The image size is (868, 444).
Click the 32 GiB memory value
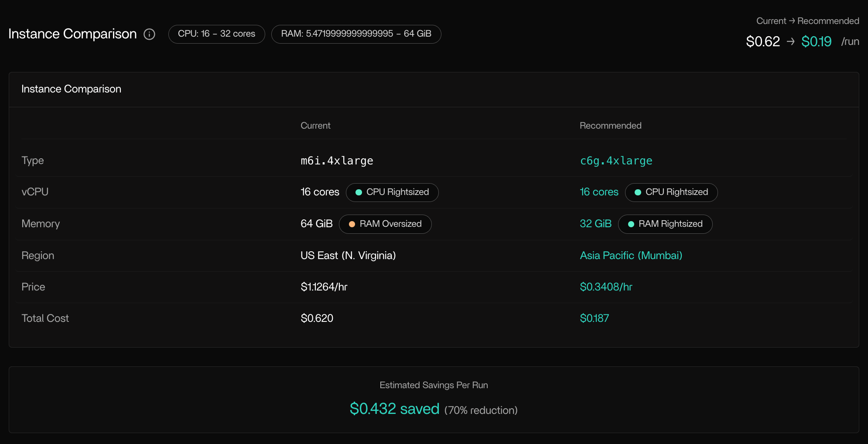595,224
